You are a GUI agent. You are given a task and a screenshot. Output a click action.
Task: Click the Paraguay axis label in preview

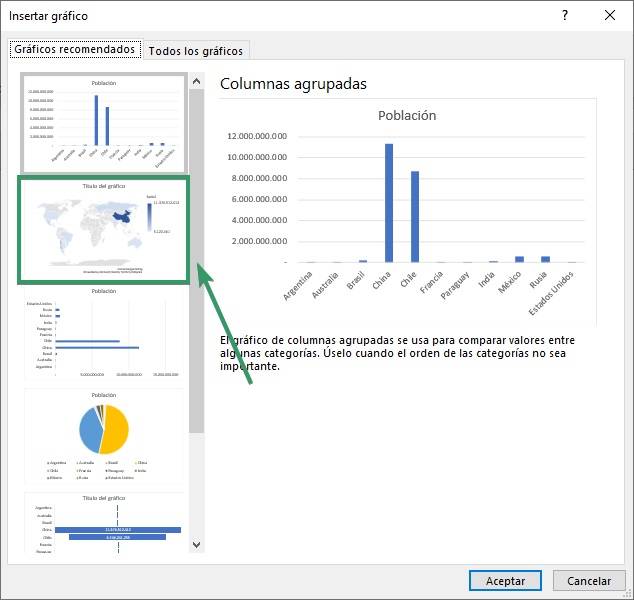pyautogui.click(x=455, y=285)
